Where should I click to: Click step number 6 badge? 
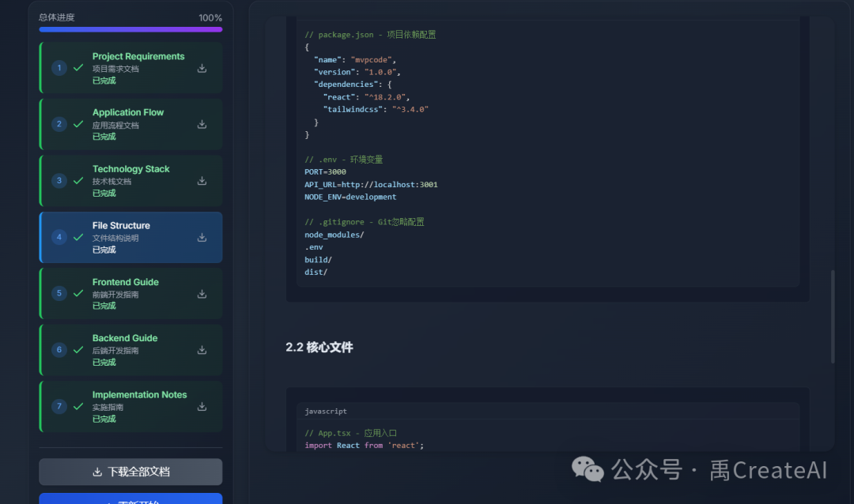[x=59, y=350]
